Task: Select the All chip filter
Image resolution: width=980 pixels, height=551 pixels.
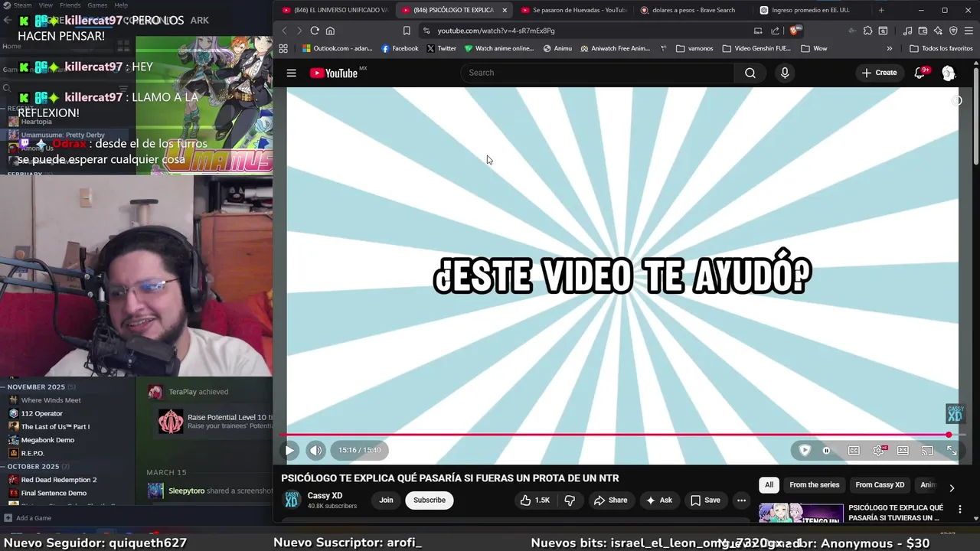Action: point(769,485)
